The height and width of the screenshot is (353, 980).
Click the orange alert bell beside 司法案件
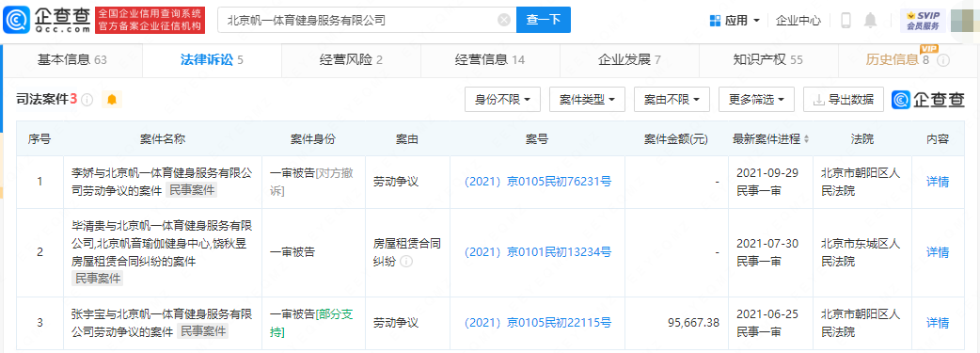tap(112, 100)
